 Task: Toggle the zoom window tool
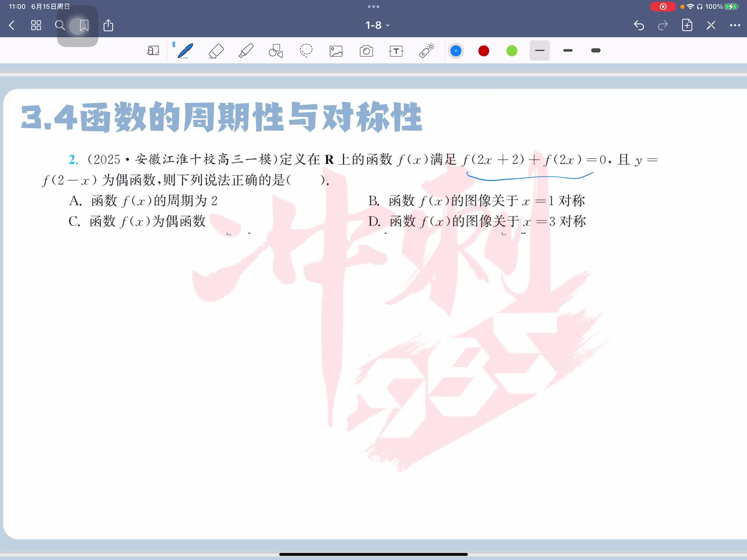coord(153,51)
